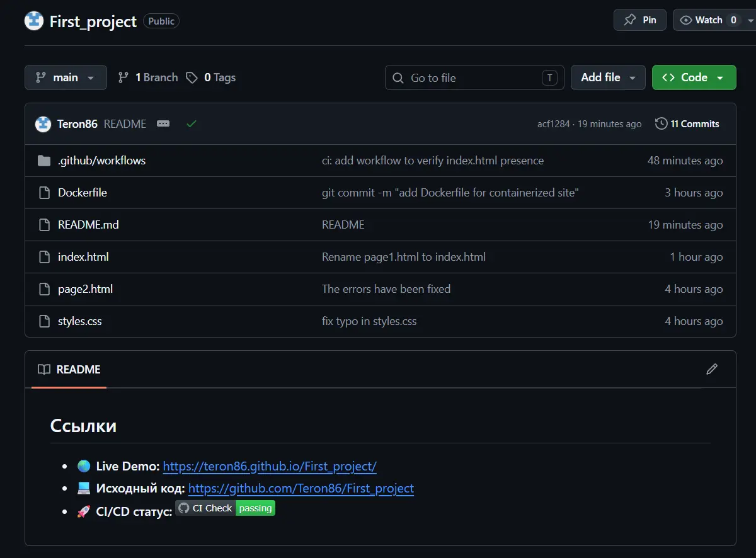
Task: Click the README commit message in README.md row
Action: point(343,225)
